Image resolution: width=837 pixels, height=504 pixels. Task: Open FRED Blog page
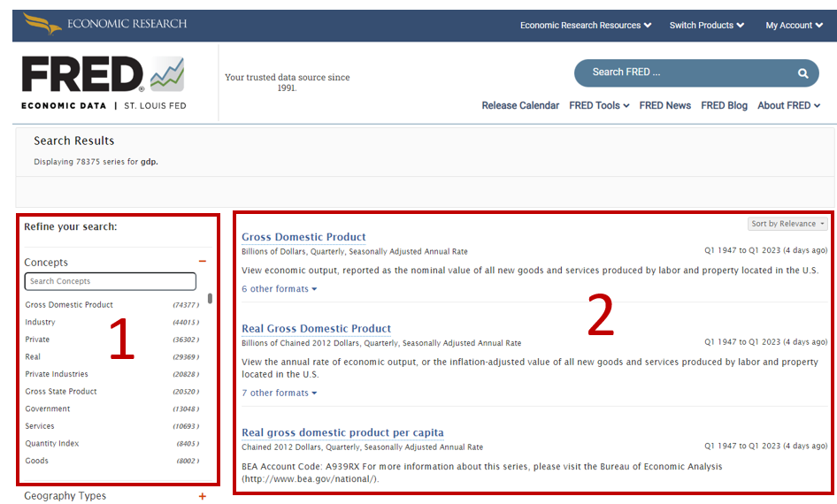click(724, 105)
